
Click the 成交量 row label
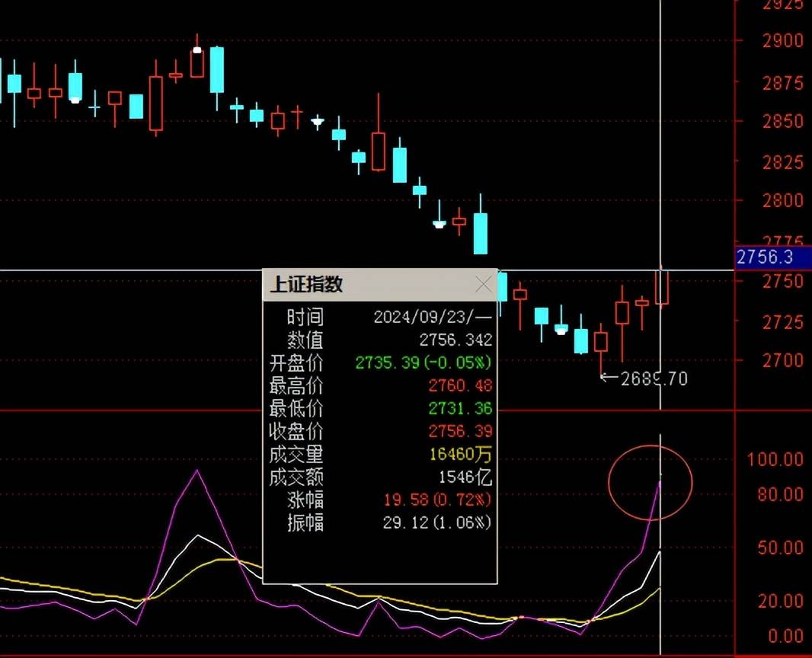296,454
